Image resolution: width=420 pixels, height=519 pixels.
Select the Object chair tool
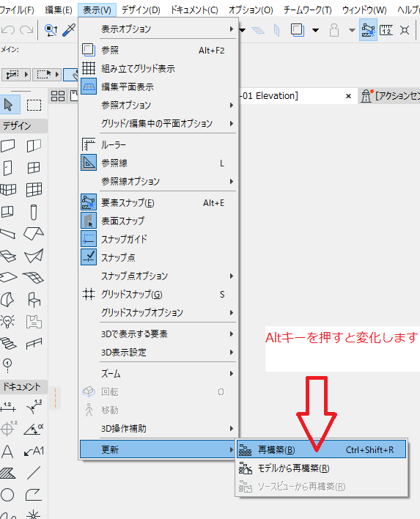(34, 300)
